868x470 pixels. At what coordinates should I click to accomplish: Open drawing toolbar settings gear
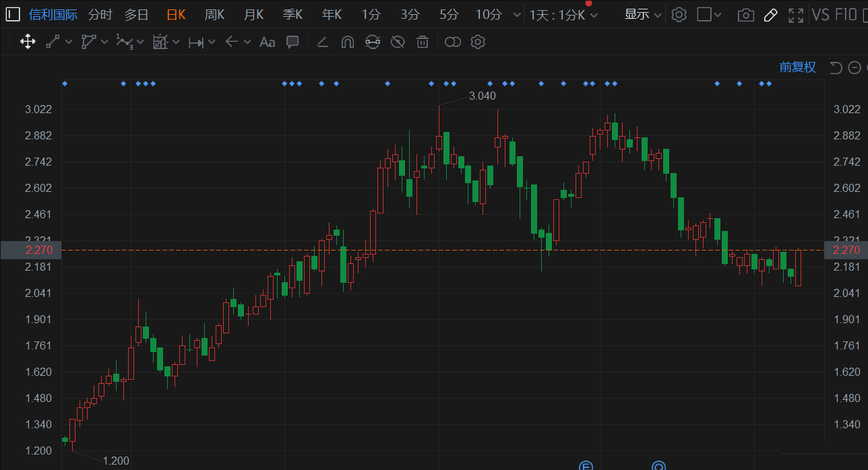pos(478,42)
